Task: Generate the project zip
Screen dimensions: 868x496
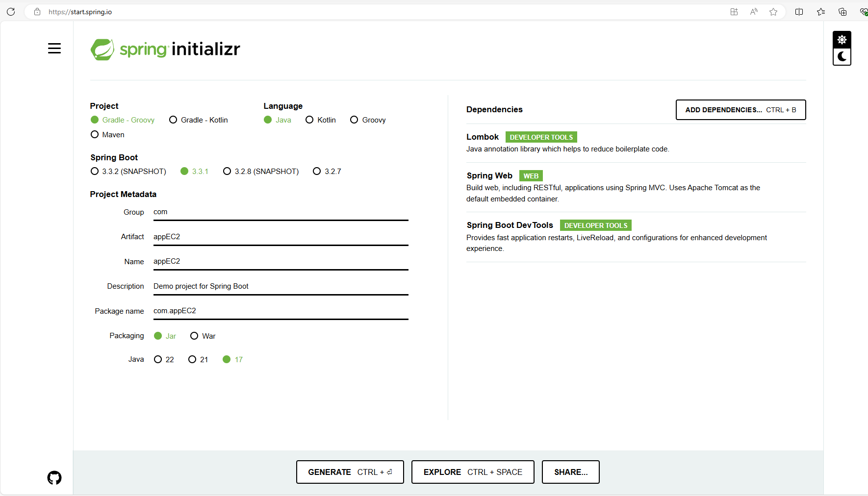Action: click(350, 472)
